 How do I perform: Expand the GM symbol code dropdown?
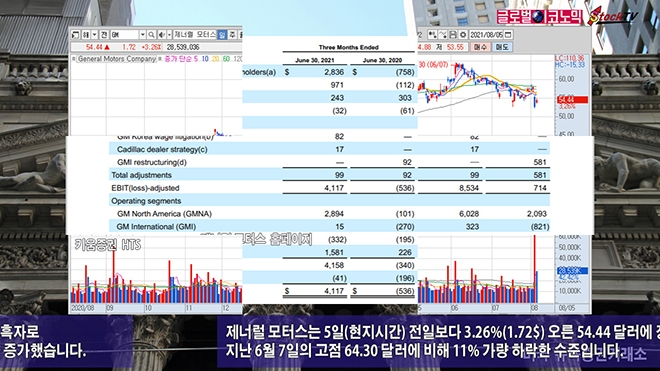click(x=143, y=35)
